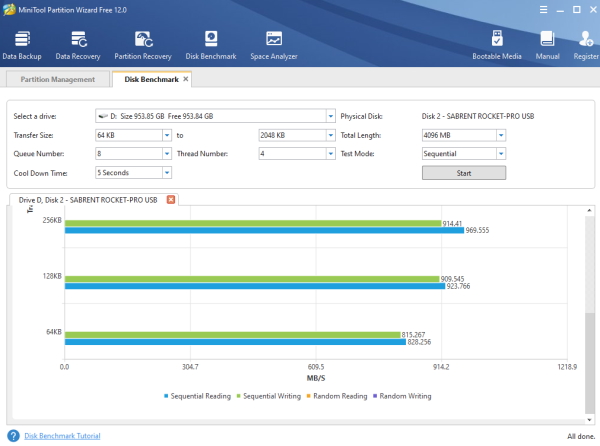The image size is (600, 446).
Task: Click the 969.555 value label
Action: tap(477, 230)
